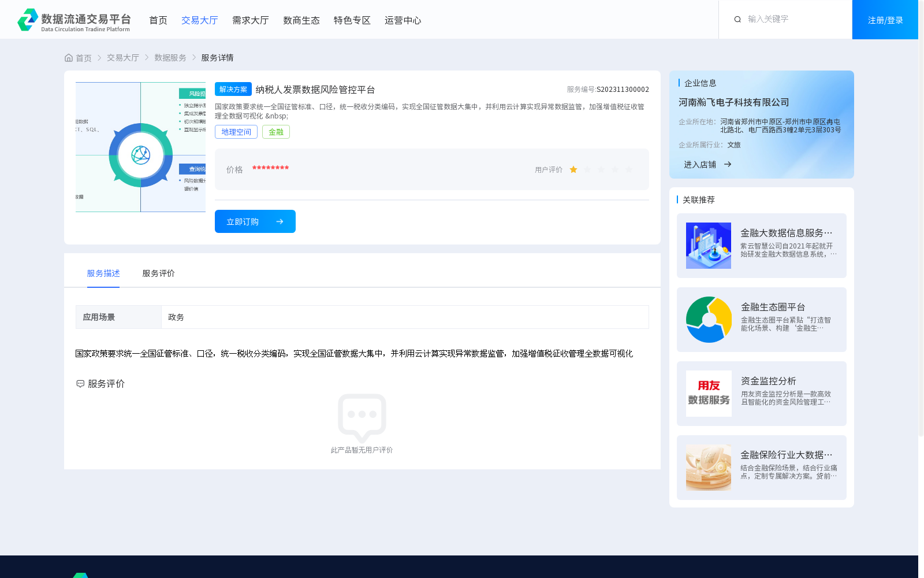Click the 立即订购 button

tap(255, 221)
